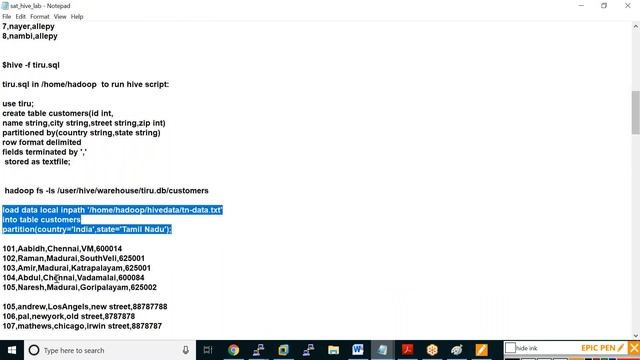Click the highlighted "partition(country='India'" line
Image resolution: width=640 pixels, height=360 pixels.
coord(87,229)
